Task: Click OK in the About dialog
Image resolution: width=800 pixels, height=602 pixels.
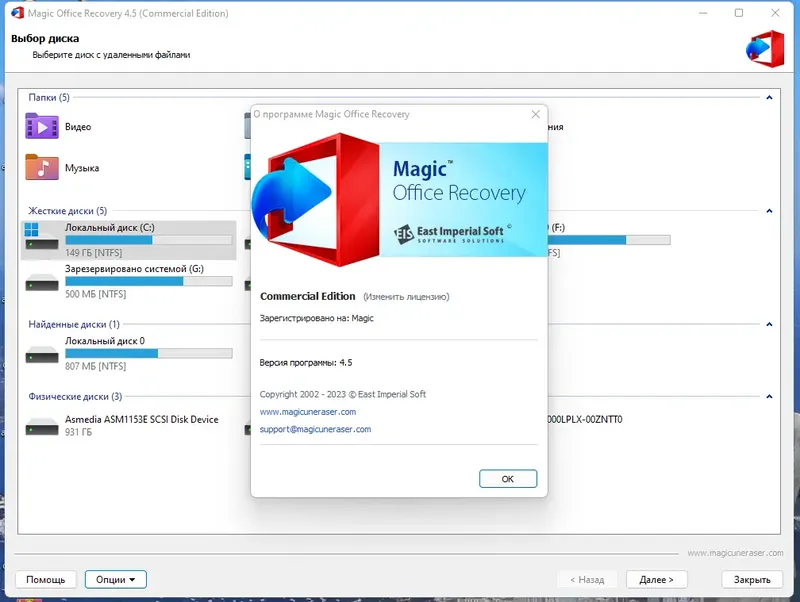Action: [x=508, y=479]
